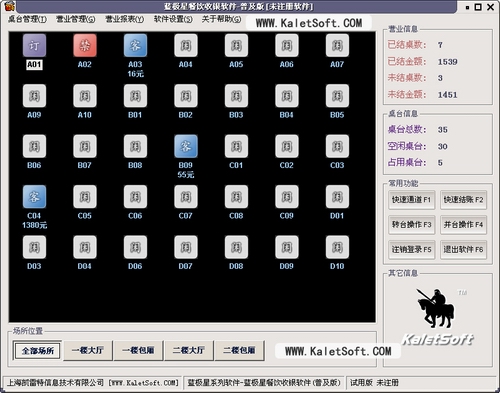Viewport: 500px width, 393px height.
Task: Click the 快速通道 F1 button
Action: (x=412, y=200)
